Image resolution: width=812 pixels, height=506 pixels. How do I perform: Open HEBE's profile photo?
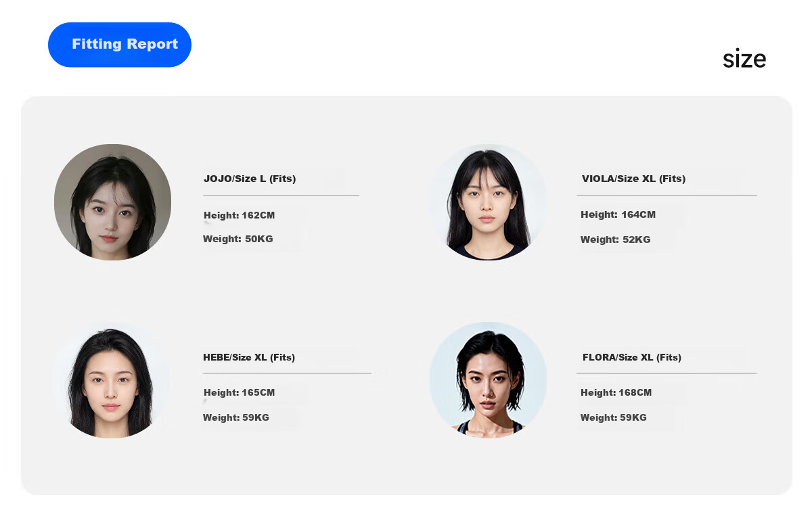[110, 380]
